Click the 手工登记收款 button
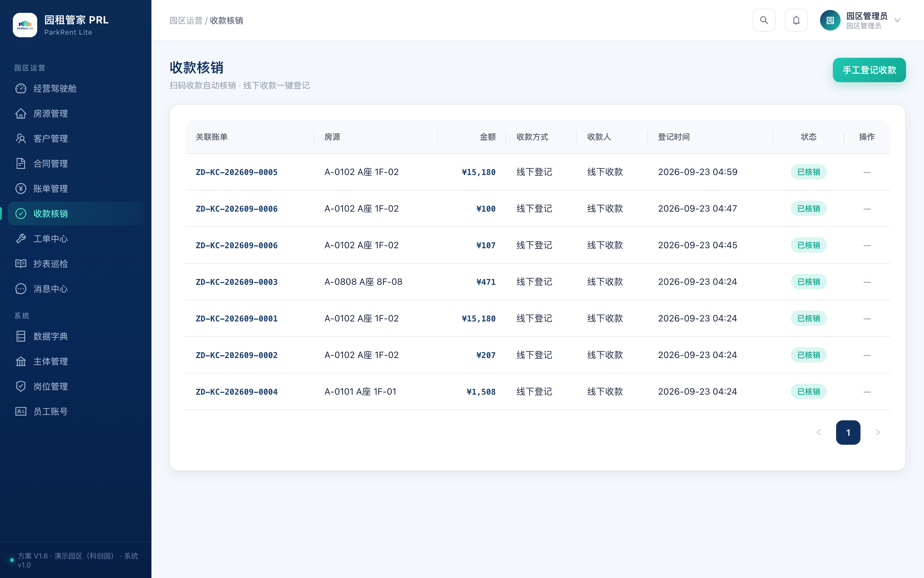924x578 pixels. click(x=869, y=70)
